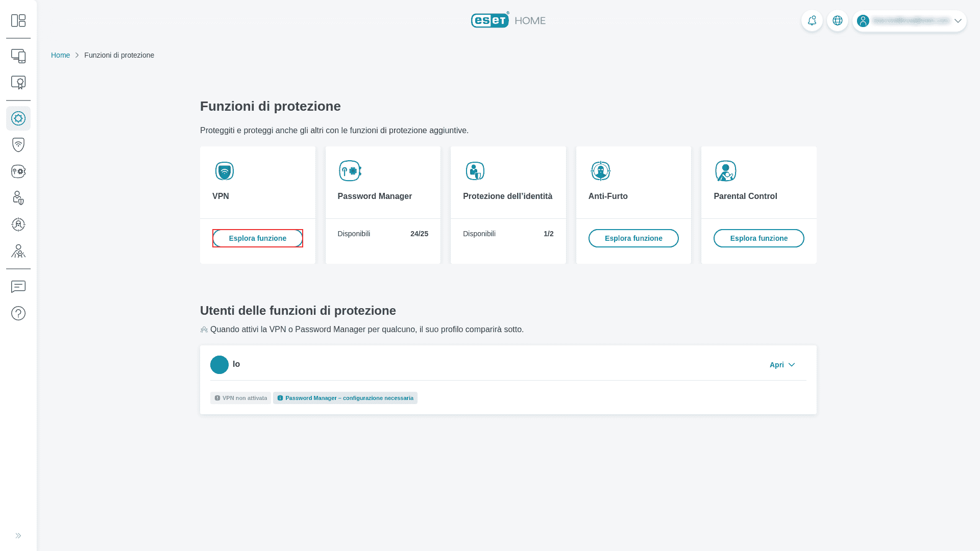This screenshot has width=980, height=551.
Task: Click the Parental Control card icon
Action: (x=726, y=171)
